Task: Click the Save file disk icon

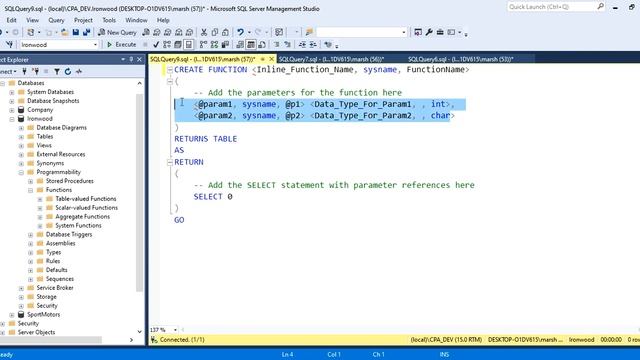Action: click(x=76, y=32)
